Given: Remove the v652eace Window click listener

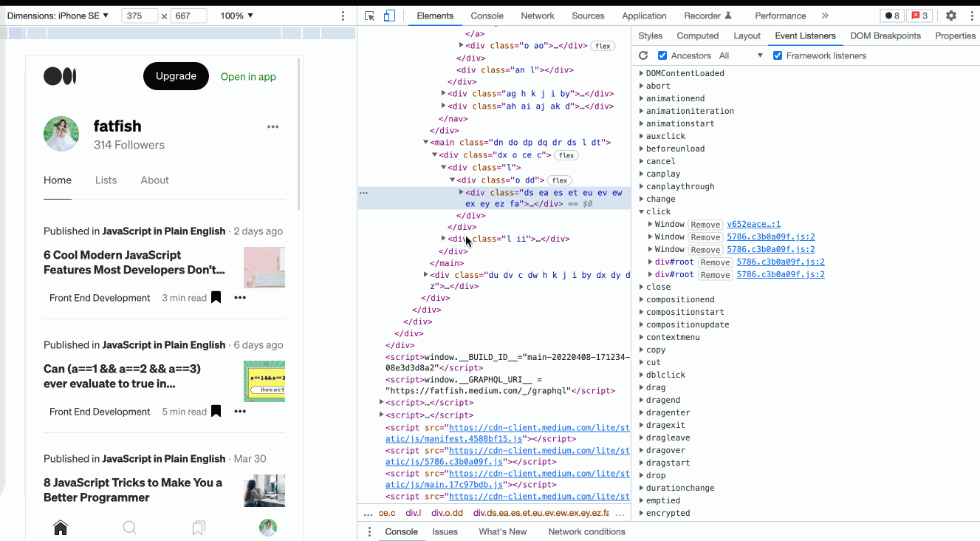Looking at the screenshot, I should [706, 225].
